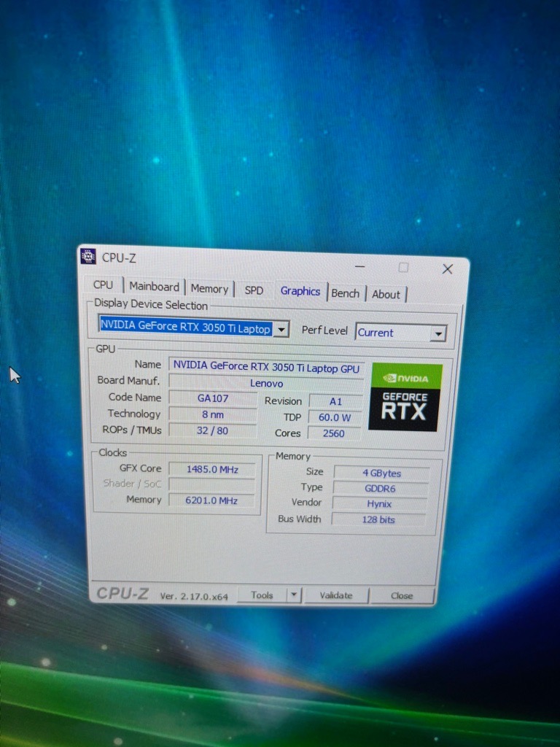560x747 pixels.
Task: Click the TDP 60.0 W field
Action: [335, 417]
